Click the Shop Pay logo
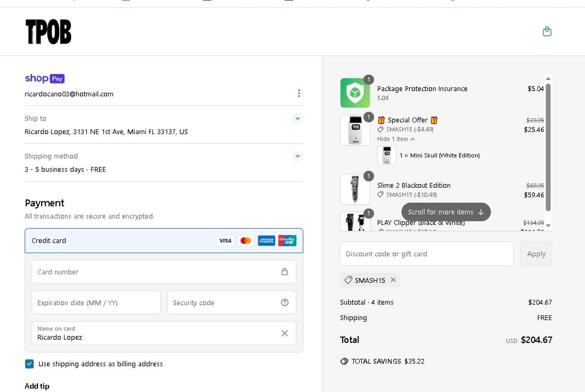This screenshot has height=392, width=585. tap(44, 78)
